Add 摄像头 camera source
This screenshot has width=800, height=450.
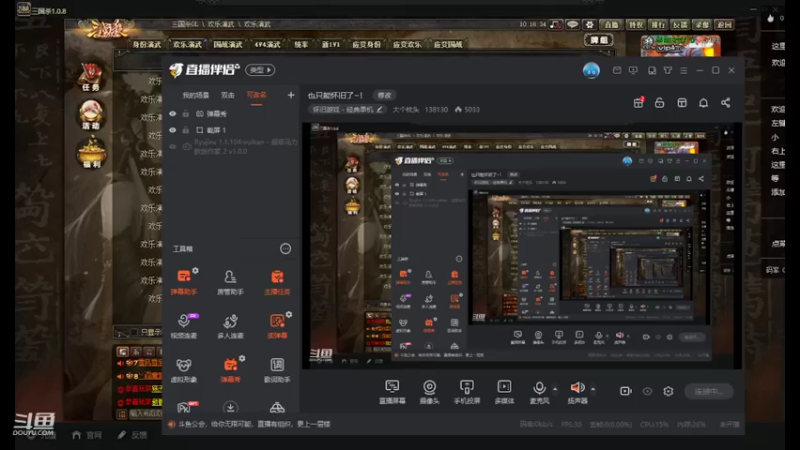point(429,391)
